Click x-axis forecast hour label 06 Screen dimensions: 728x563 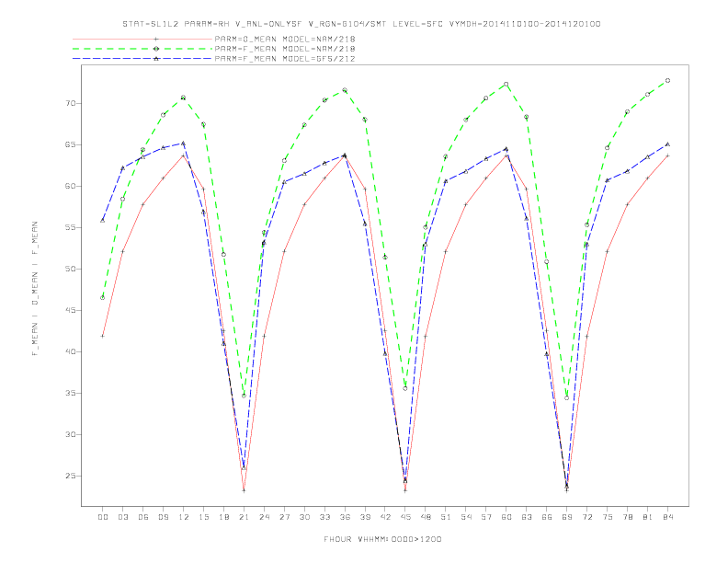[143, 517]
